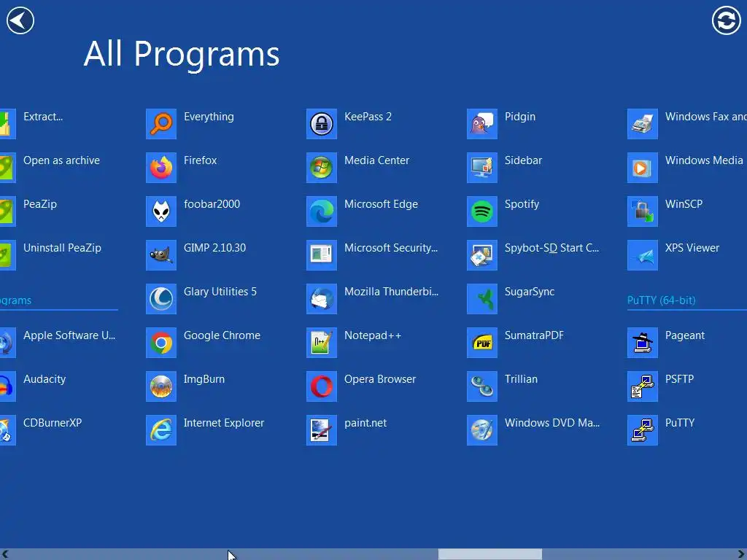Viewport: 747px width, 560px height.
Task: Click the 'Notepad++' text label
Action: [x=373, y=335]
